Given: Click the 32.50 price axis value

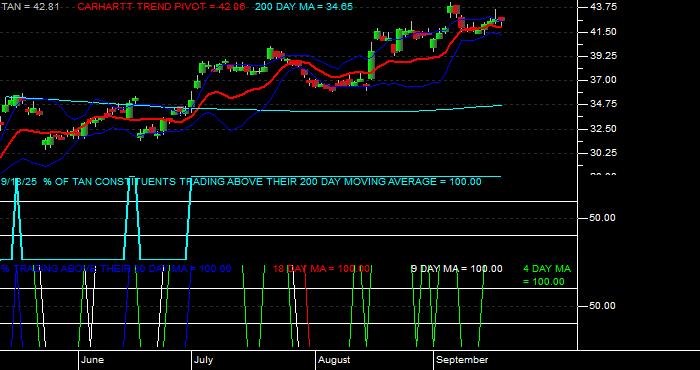Looking at the screenshot, I should (603, 129).
